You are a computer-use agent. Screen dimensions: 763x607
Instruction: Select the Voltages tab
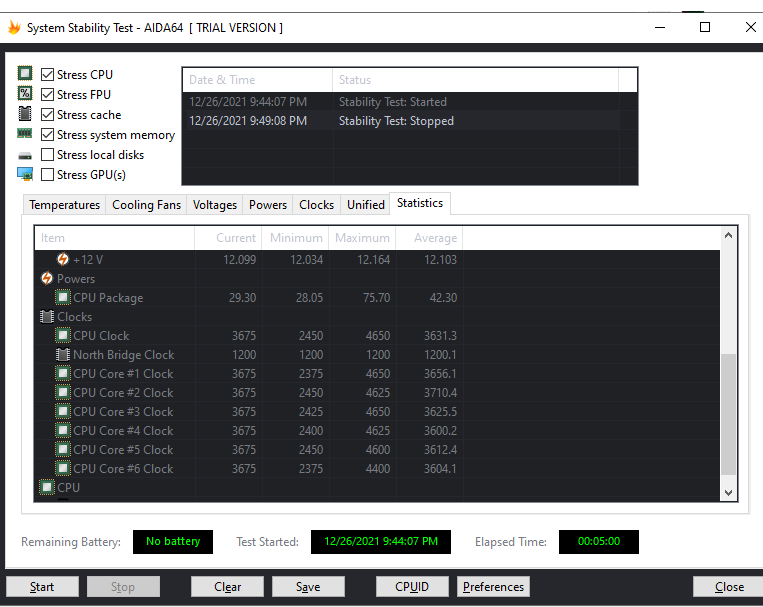point(215,205)
